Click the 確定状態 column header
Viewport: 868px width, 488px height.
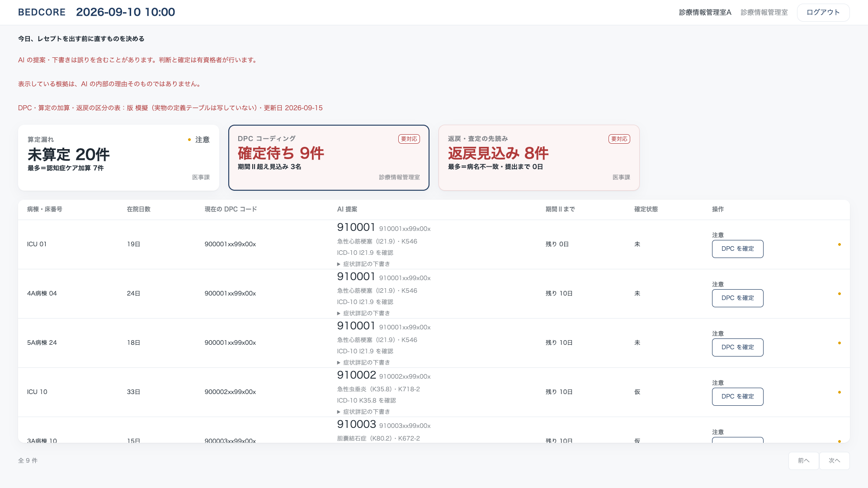[x=646, y=209]
